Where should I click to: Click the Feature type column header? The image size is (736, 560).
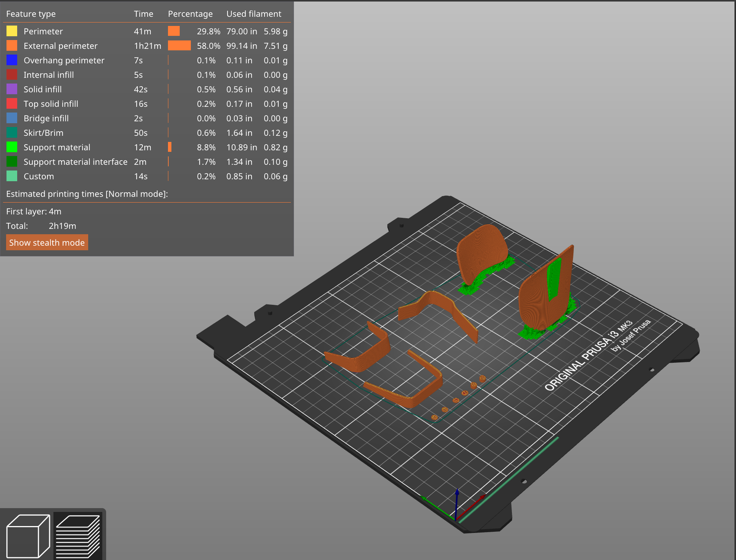(x=31, y=14)
